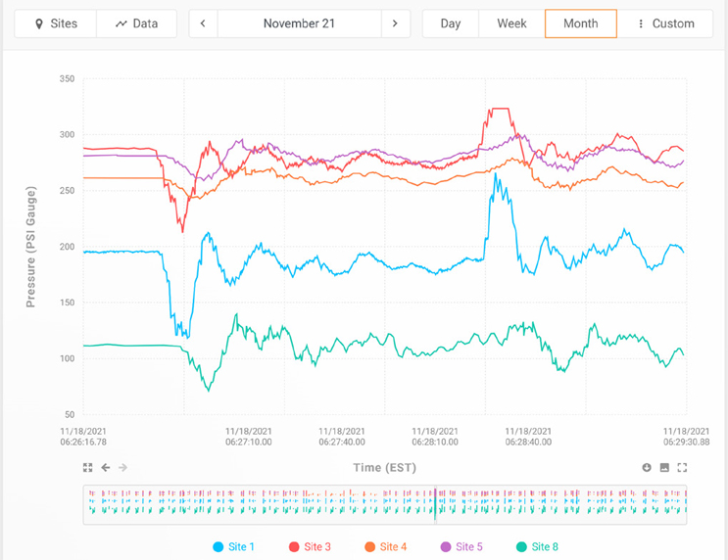Select the Month range button
728x560 pixels.
tap(580, 23)
